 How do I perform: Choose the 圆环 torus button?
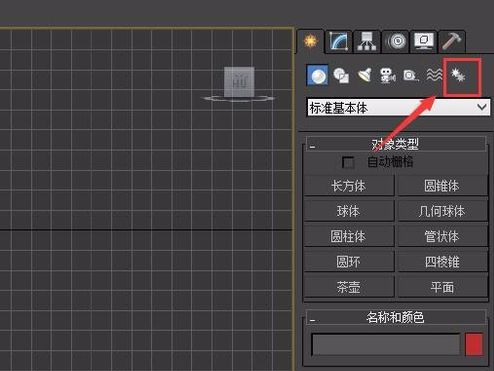point(349,262)
